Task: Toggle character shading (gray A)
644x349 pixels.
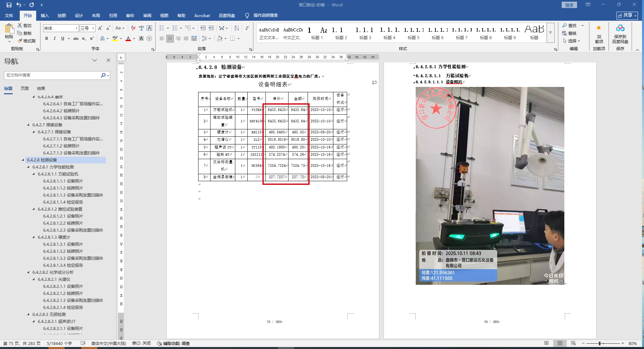Action: 141,38
